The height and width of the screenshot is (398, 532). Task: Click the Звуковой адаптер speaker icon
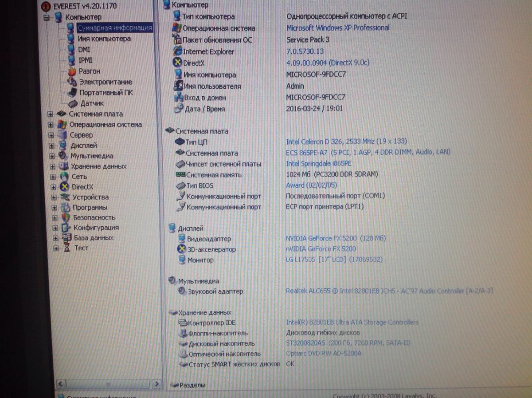pos(182,291)
